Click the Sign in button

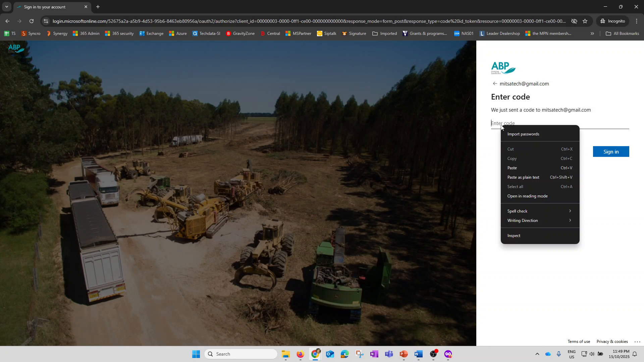[610, 152]
